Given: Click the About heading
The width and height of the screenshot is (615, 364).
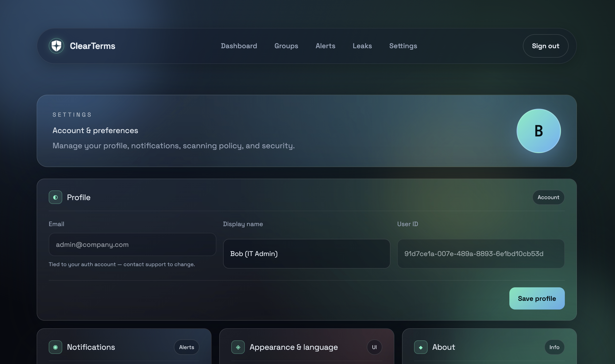Looking at the screenshot, I should [444, 347].
